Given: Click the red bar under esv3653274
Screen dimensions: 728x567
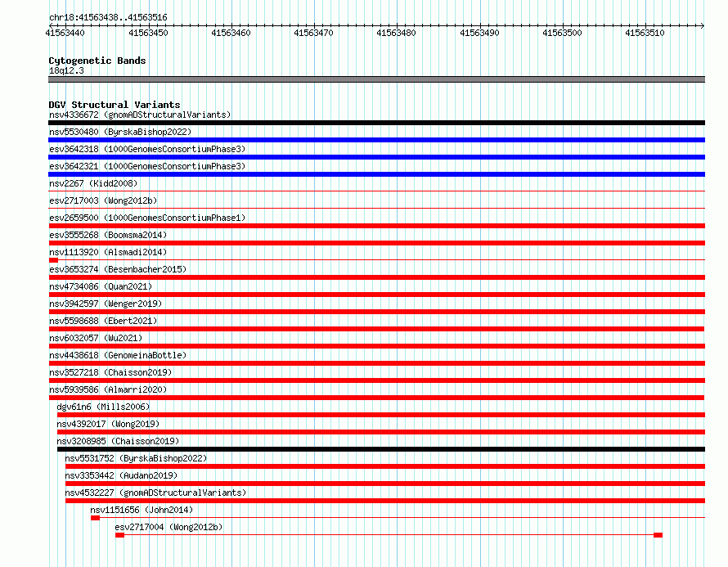Looking at the screenshot, I should click(x=376, y=277).
